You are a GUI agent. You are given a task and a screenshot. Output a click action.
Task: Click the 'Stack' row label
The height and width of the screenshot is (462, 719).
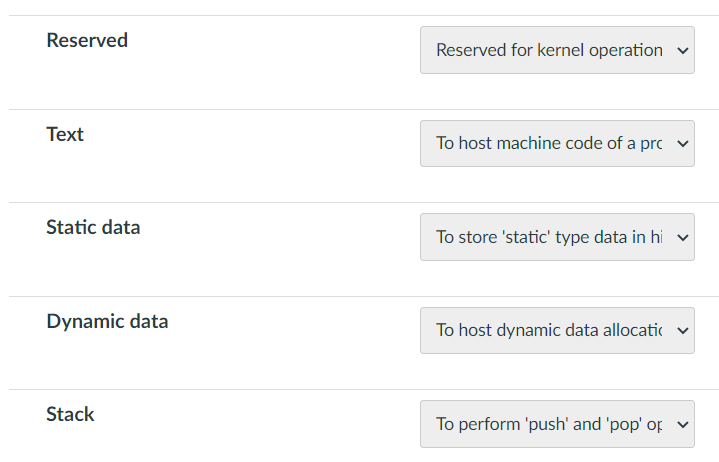(x=70, y=415)
